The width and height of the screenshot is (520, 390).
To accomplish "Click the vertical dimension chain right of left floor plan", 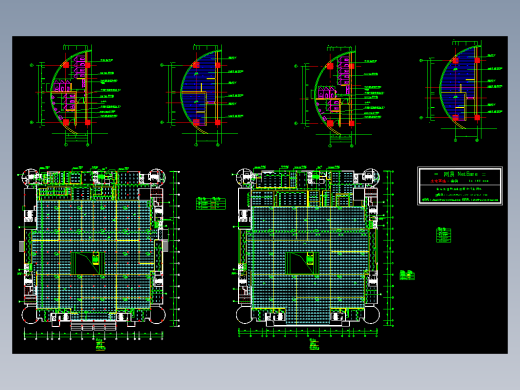I will tap(175, 249).
